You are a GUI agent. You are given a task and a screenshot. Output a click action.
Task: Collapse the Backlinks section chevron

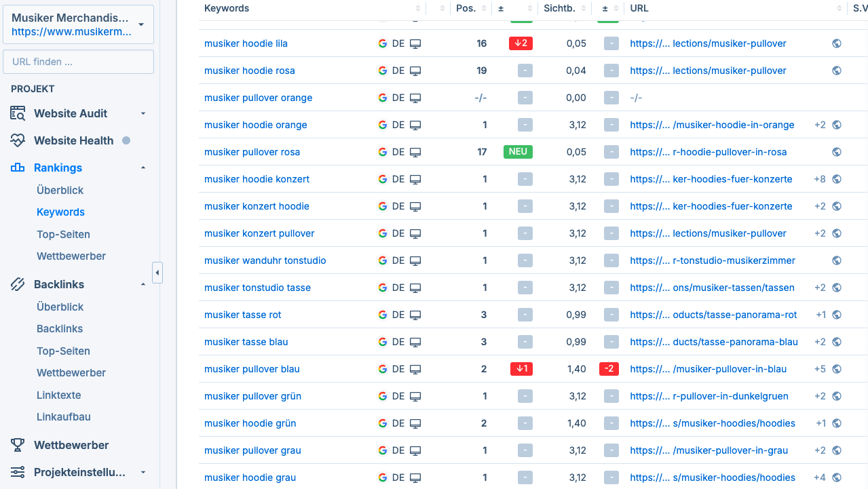(143, 283)
